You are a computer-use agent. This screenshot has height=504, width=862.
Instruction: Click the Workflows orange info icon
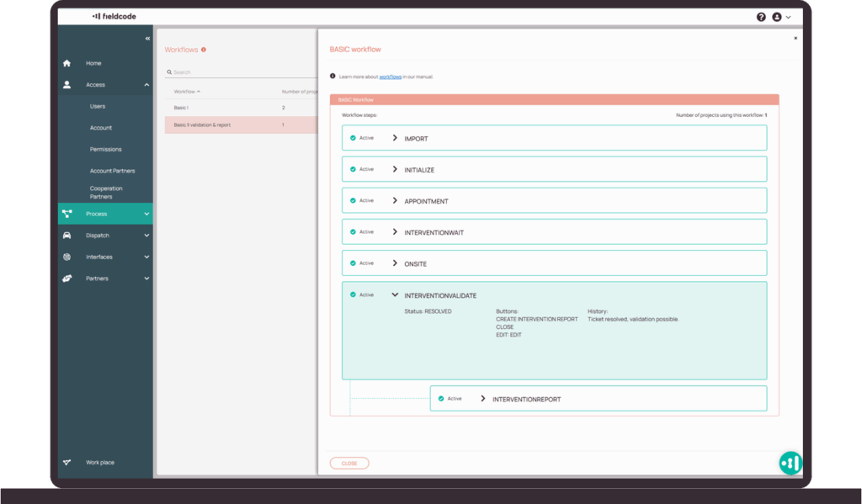204,50
